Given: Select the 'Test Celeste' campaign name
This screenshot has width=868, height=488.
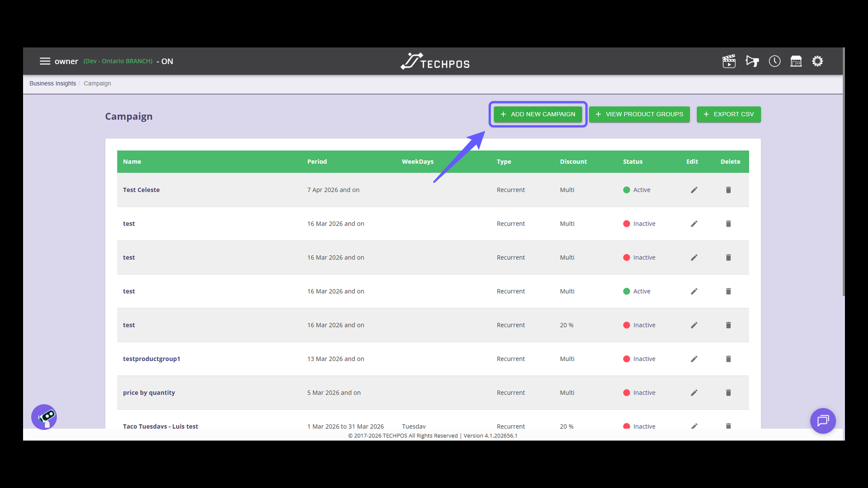Looking at the screenshot, I should click(x=141, y=190).
